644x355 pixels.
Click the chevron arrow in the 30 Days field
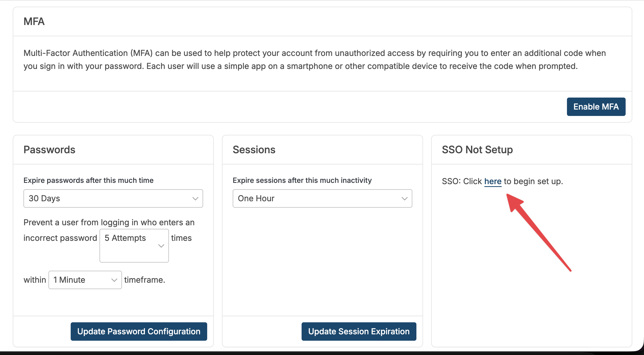point(195,199)
